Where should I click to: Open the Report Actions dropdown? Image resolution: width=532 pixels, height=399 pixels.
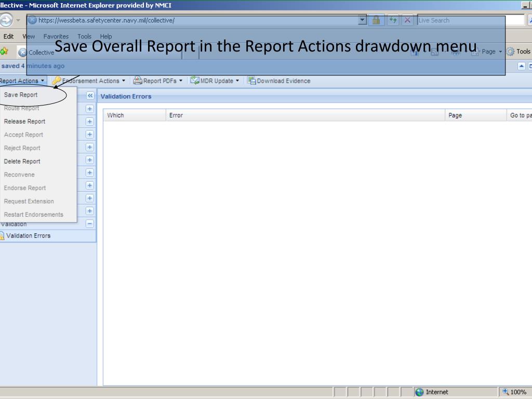22,81
